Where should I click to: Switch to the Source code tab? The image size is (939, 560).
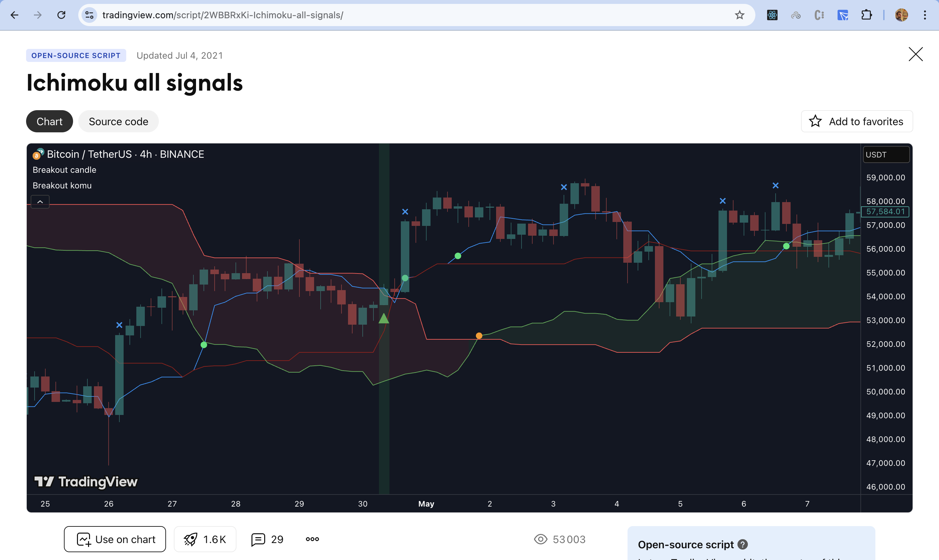tap(118, 122)
